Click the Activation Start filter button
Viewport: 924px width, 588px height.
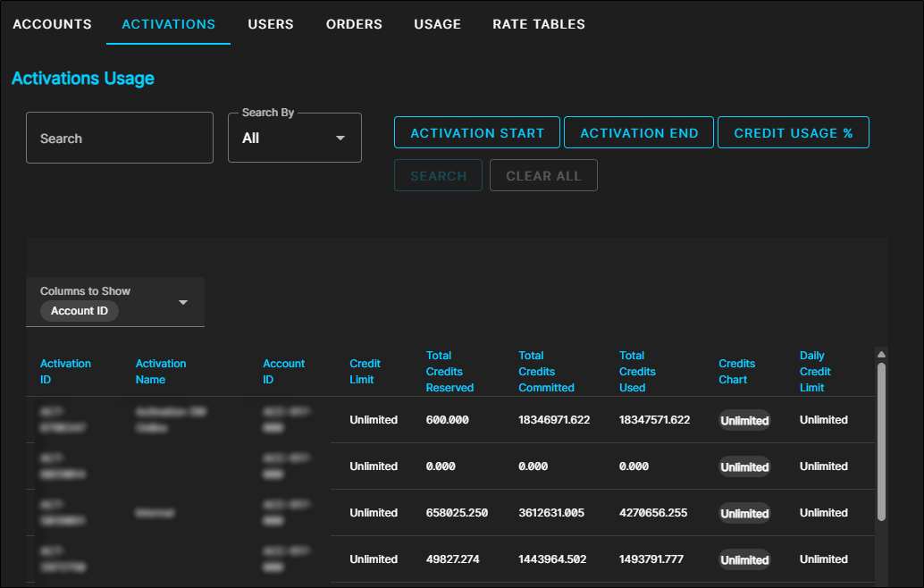pyautogui.click(x=476, y=133)
